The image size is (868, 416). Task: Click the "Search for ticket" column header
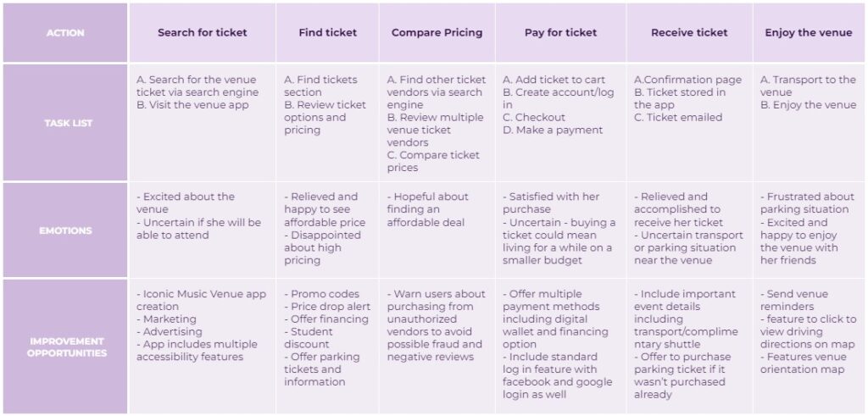[x=202, y=33]
